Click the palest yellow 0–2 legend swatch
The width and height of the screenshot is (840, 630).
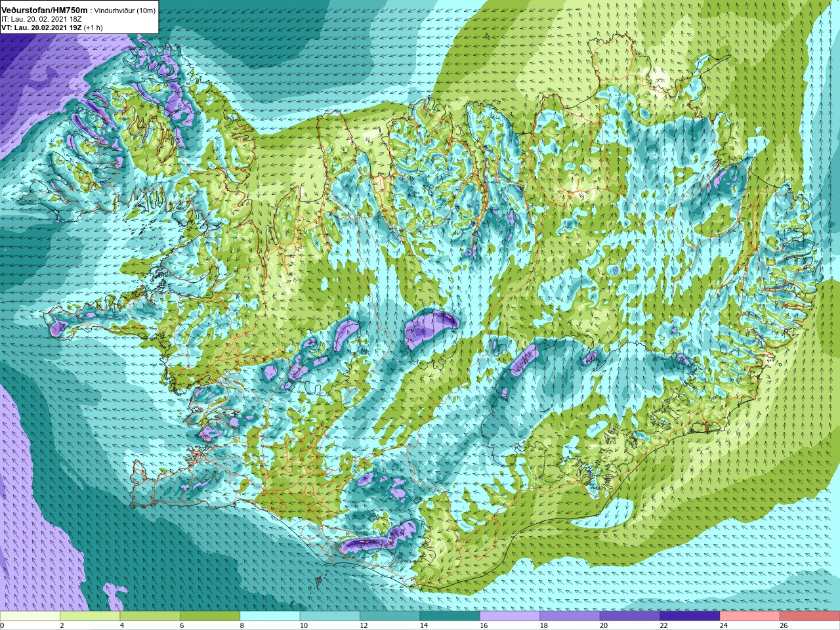point(30,616)
